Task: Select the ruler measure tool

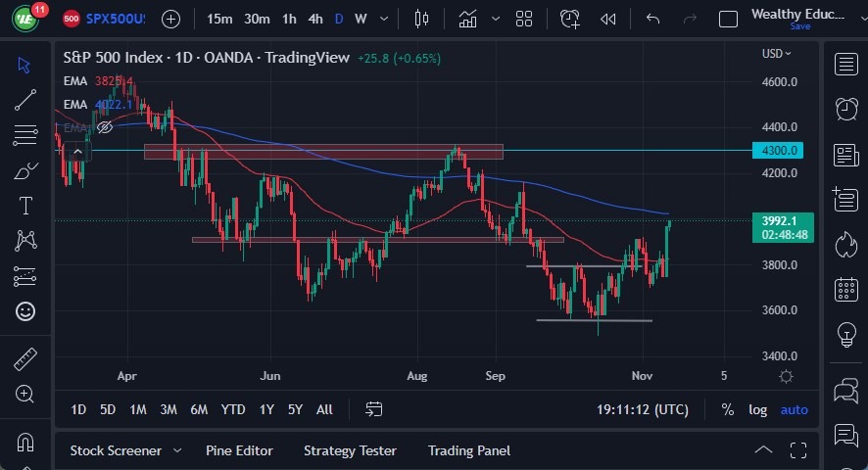Action: 25,359
